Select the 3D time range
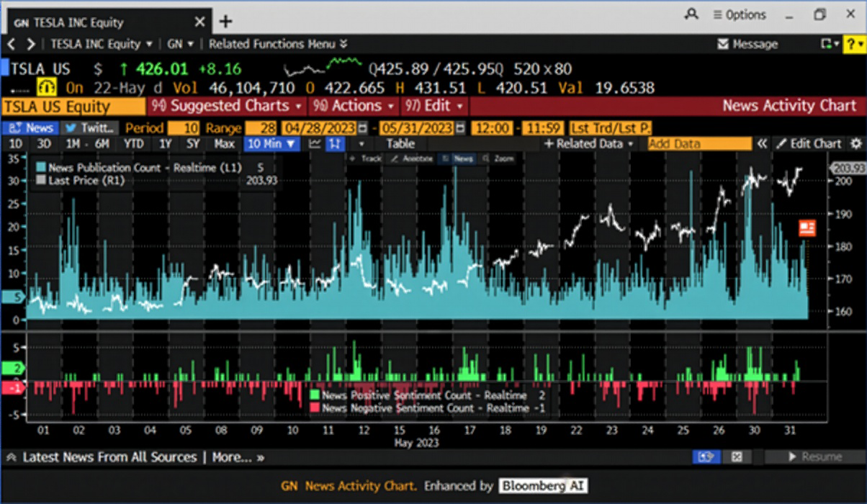Image resolution: width=867 pixels, height=504 pixels. 44,143
